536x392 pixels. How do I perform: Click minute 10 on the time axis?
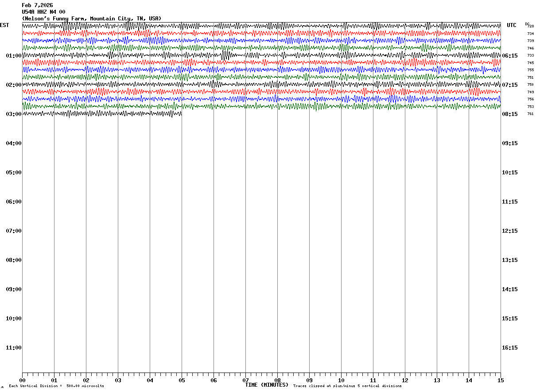click(341, 380)
